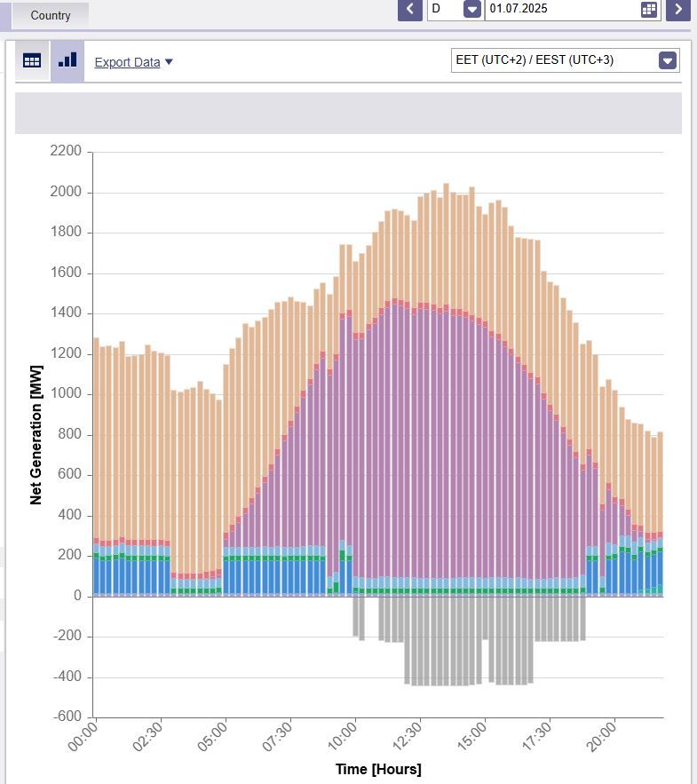This screenshot has width=697, height=784.
Task: Click the Export Data triangle arrow
Action: (169, 62)
